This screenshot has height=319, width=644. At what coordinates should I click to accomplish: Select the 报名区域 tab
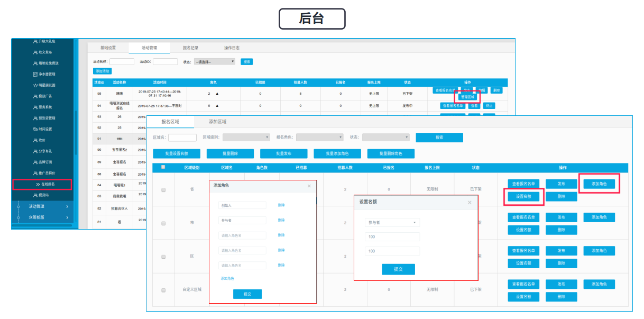point(170,122)
